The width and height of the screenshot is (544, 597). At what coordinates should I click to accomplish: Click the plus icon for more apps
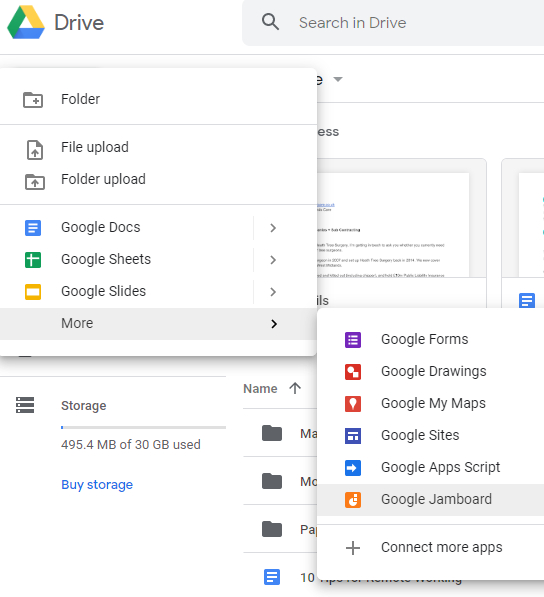coord(353,548)
